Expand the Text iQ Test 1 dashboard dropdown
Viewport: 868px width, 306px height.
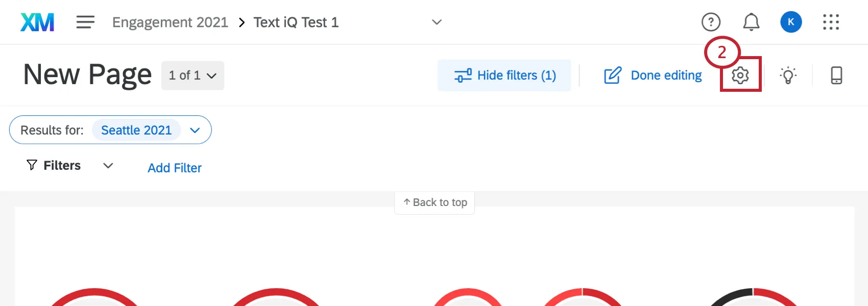(437, 22)
